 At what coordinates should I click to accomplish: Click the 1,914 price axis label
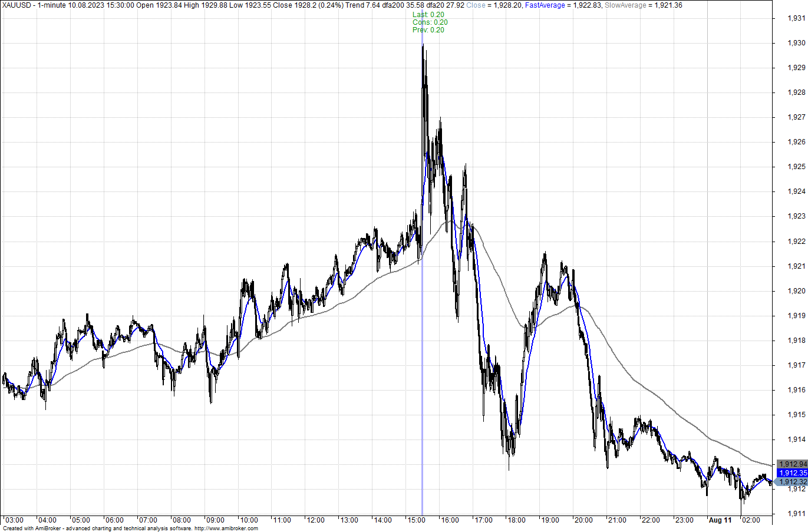[x=796, y=440]
